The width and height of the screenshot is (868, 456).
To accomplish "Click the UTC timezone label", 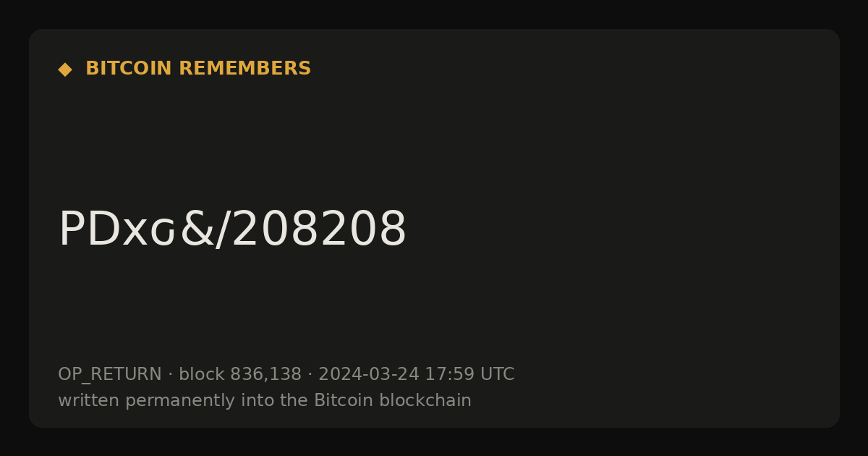I will point(498,375).
